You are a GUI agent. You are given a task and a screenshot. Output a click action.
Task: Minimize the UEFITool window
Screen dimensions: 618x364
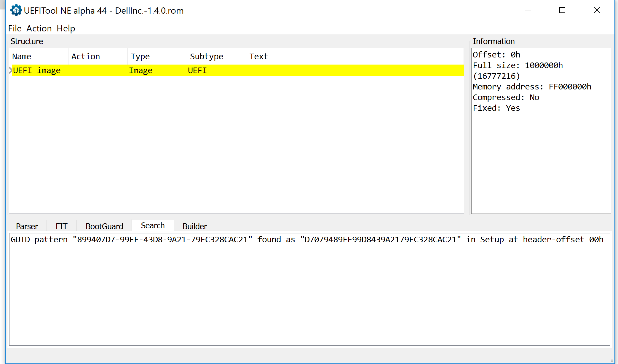click(x=528, y=10)
